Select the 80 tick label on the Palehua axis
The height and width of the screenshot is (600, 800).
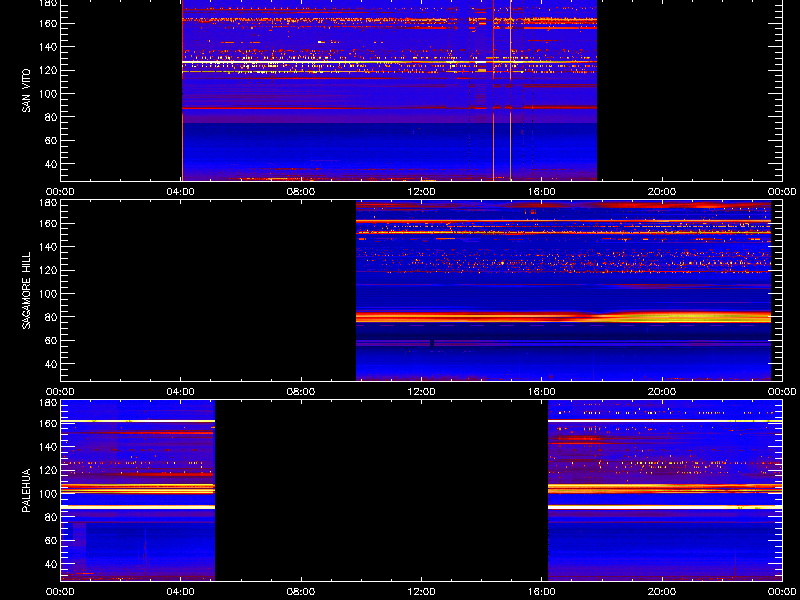click(53, 517)
